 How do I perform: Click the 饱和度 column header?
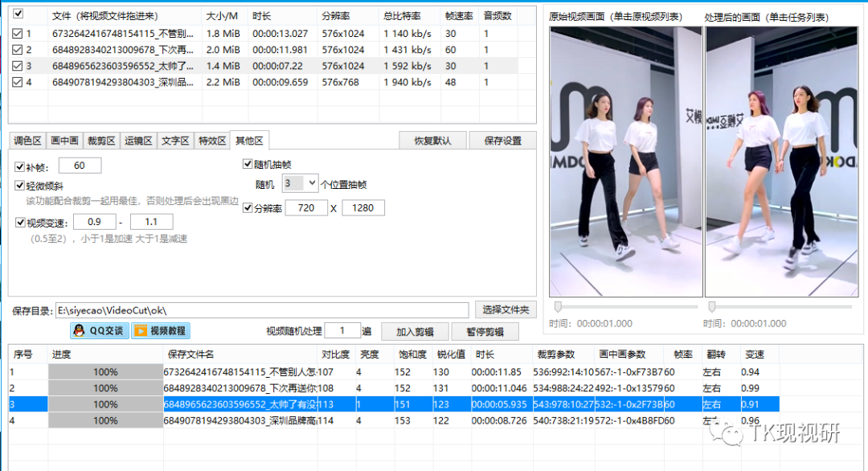click(x=413, y=354)
